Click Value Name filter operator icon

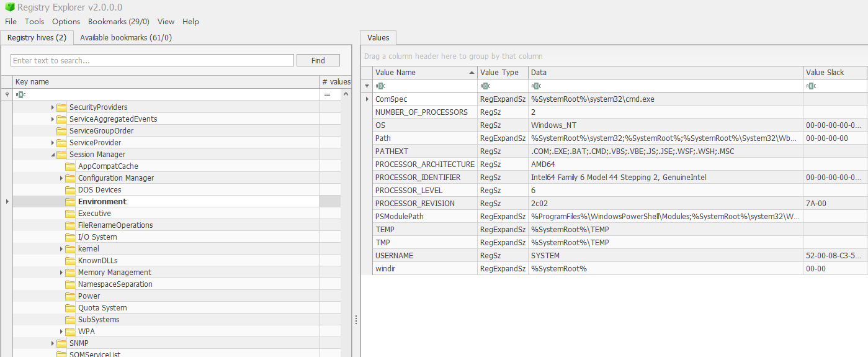[380, 86]
